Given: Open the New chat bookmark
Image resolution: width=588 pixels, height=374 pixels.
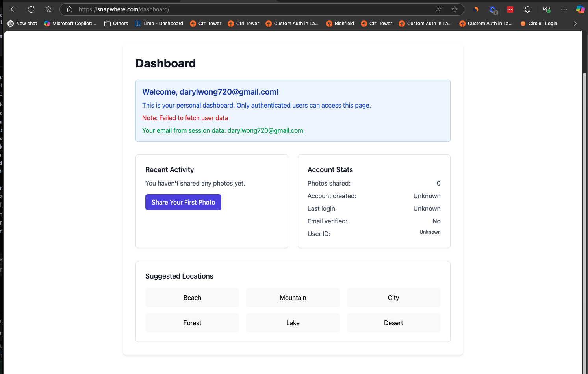Looking at the screenshot, I should click(x=22, y=24).
